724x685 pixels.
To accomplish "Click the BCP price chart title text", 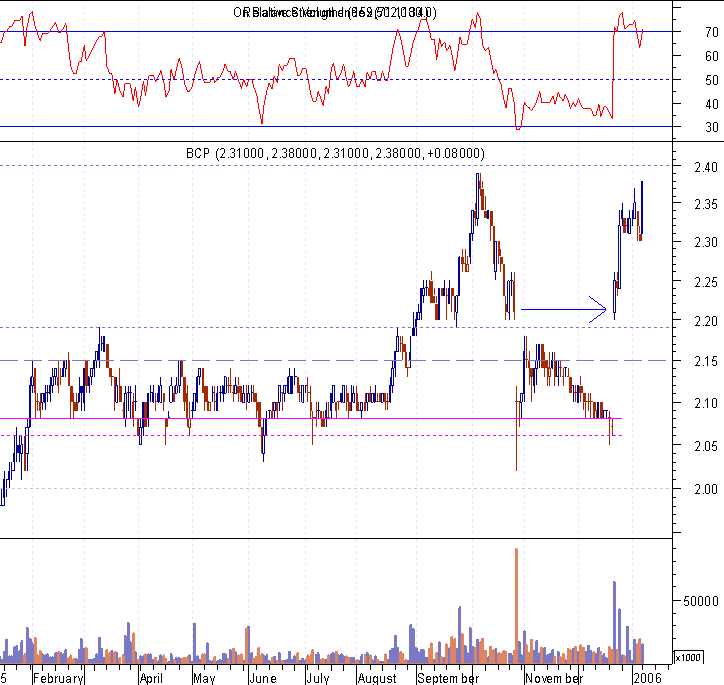I will coord(335,153).
